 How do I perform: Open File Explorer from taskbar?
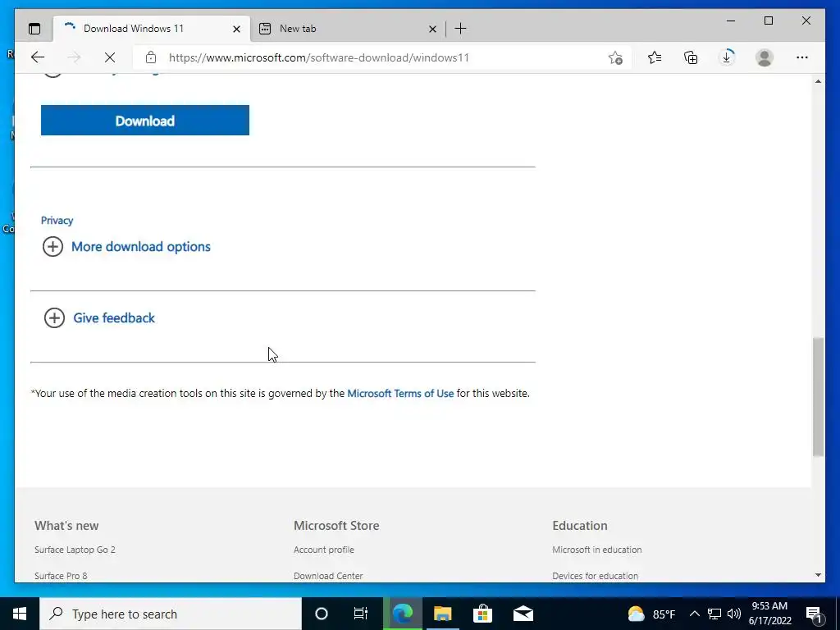[x=442, y=614]
